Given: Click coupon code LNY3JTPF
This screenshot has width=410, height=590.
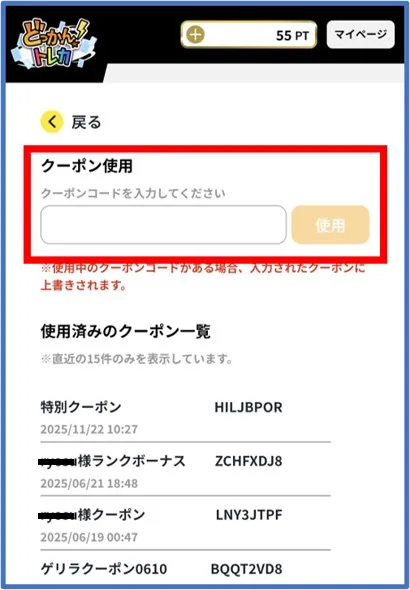Looking at the screenshot, I should click(x=249, y=515).
